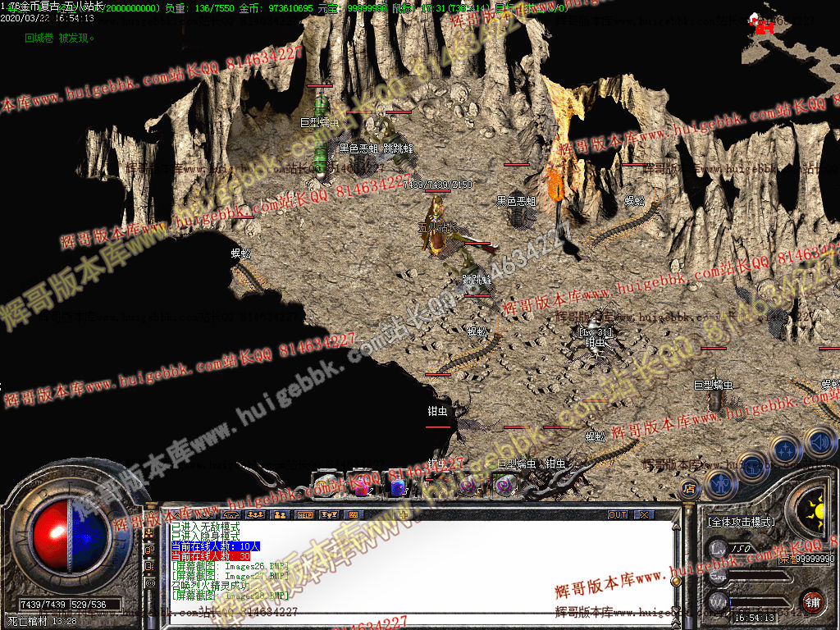This screenshot has height=630, width=840.
Task: Use the blue potion in belt slot 3
Action: tap(398, 486)
